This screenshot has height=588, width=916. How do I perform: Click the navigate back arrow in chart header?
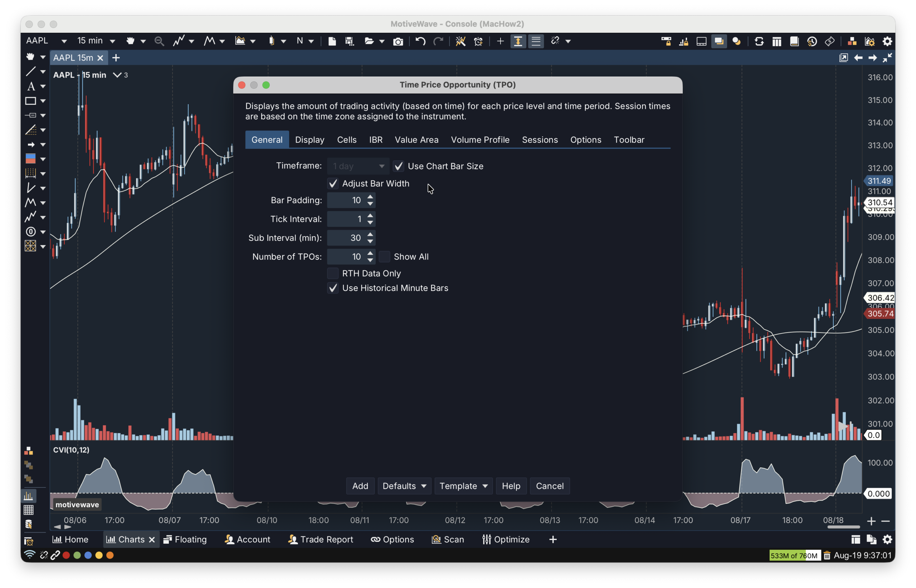tap(858, 58)
